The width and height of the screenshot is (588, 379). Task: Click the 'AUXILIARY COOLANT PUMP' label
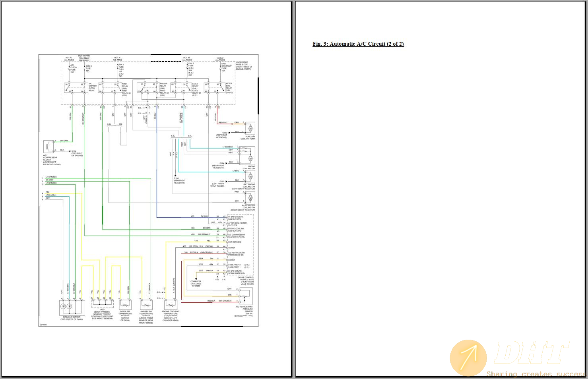(x=248, y=137)
